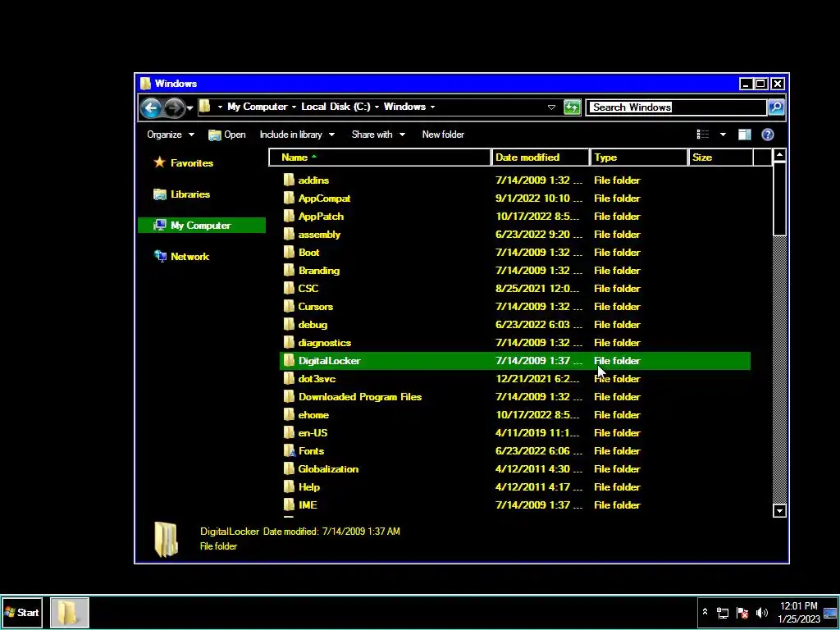Click the AppCompat folder icon

point(290,199)
